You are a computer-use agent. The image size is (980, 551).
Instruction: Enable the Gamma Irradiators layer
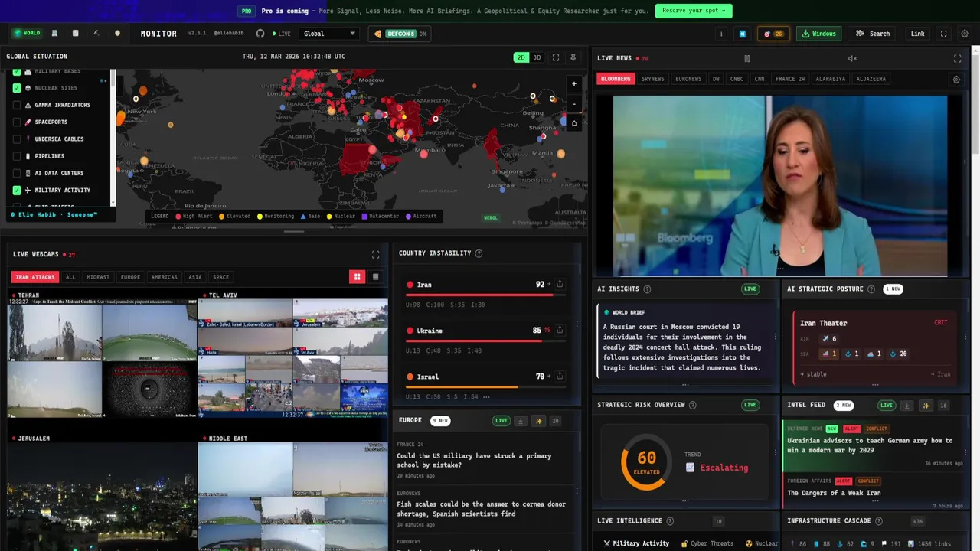point(17,105)
